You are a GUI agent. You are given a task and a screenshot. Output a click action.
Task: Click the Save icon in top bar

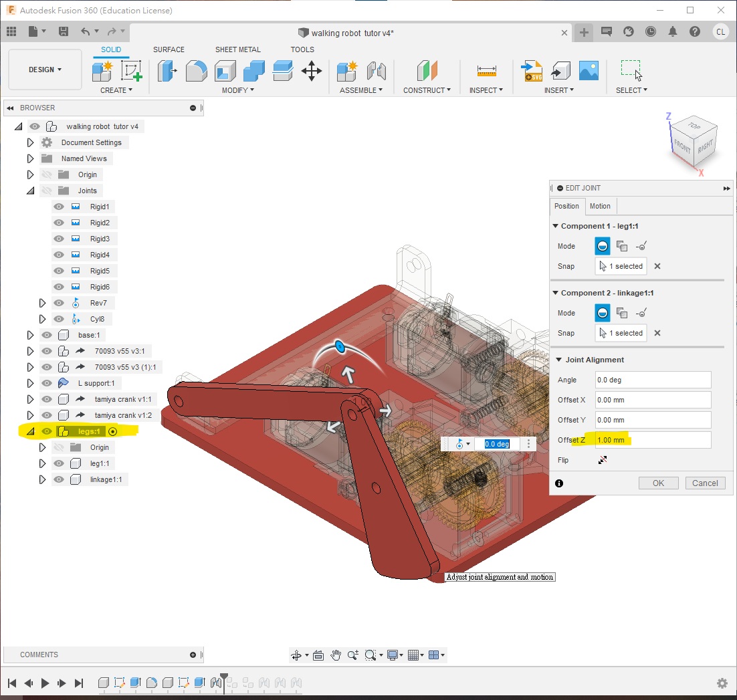tap(64, 31)
